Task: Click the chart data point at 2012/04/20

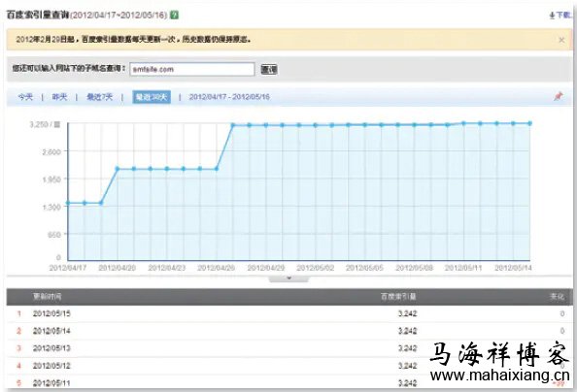Action: pos(118,169)
